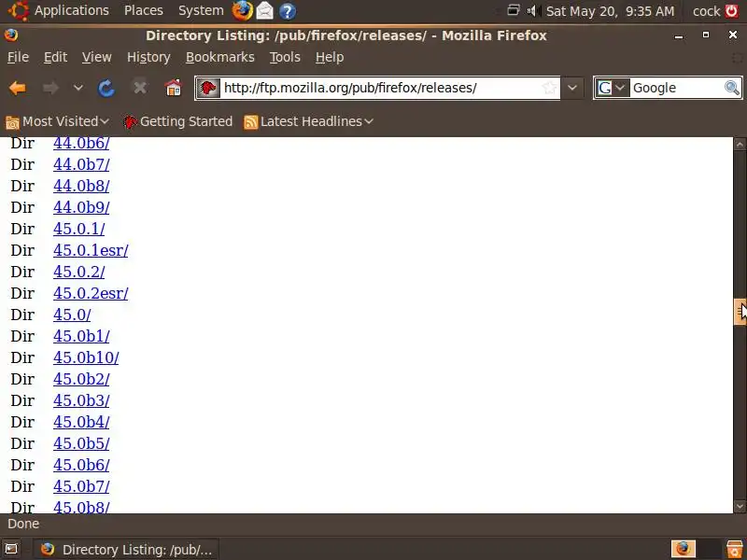This screenshot has width=747, height=560.
Task: Open the 45.0b7/ directory link
Action: [x=81, y=486]
